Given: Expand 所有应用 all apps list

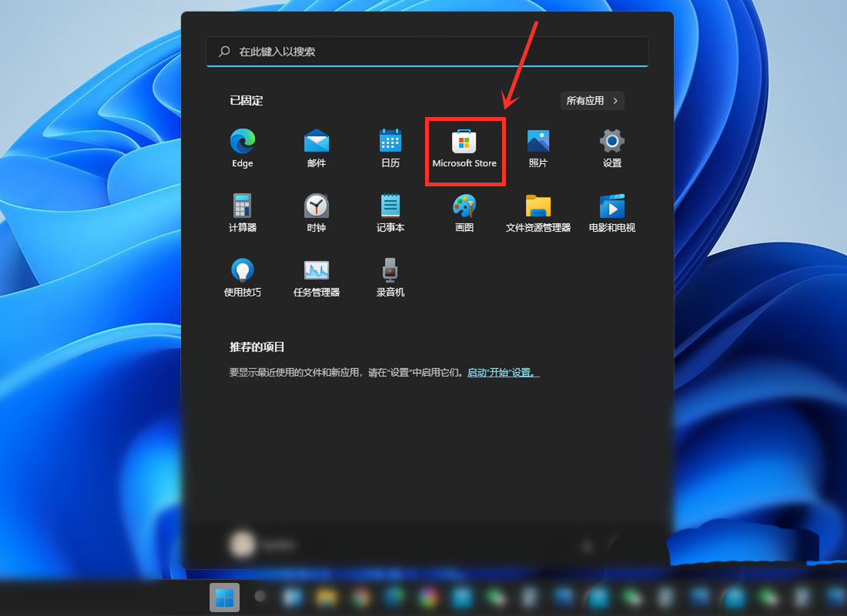Looking at the screenshot, I should point(592,101).
